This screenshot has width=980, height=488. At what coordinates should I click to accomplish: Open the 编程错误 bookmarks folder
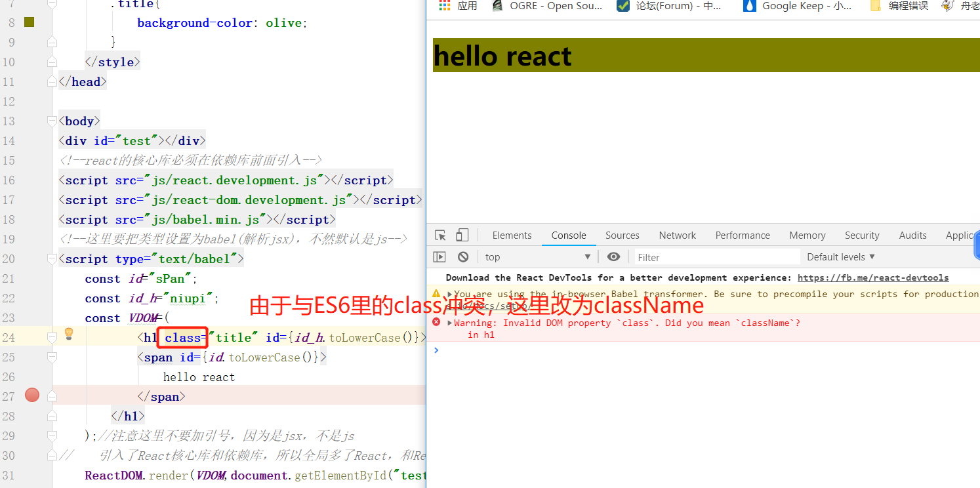899,6
